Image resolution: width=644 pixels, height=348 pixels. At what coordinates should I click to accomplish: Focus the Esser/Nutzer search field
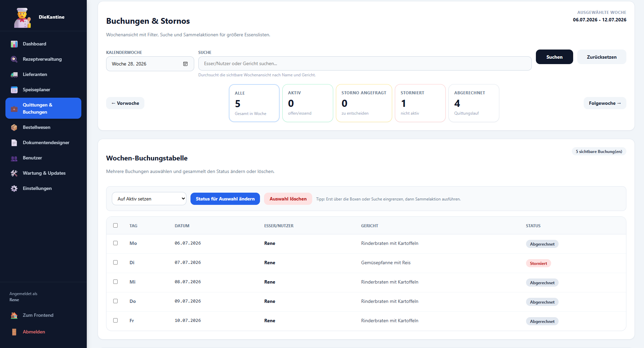point(365,63)
